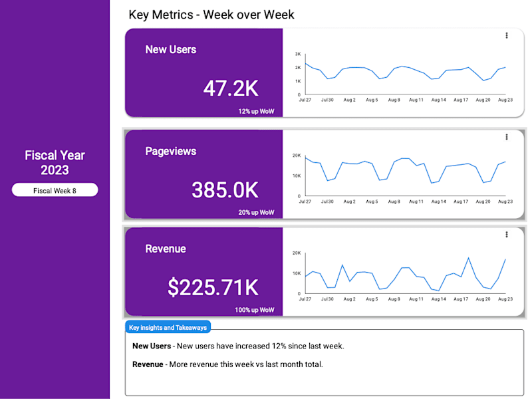The width and height of the screenshot is (532, 399).
Task: Open the Fiscal Week 8 selector
Action: pos(55,190)
